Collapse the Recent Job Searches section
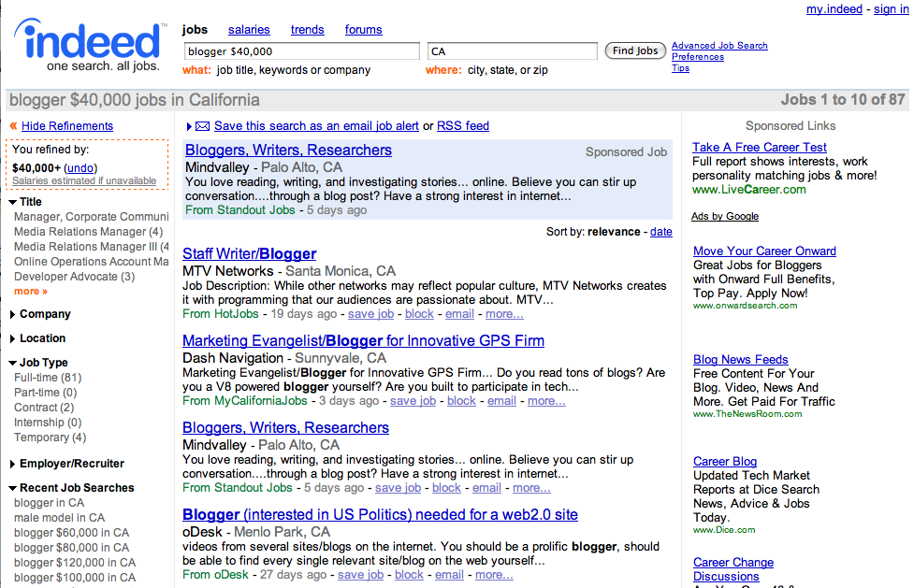The height and width of the screenshot is (588, 914). point(13,488)
